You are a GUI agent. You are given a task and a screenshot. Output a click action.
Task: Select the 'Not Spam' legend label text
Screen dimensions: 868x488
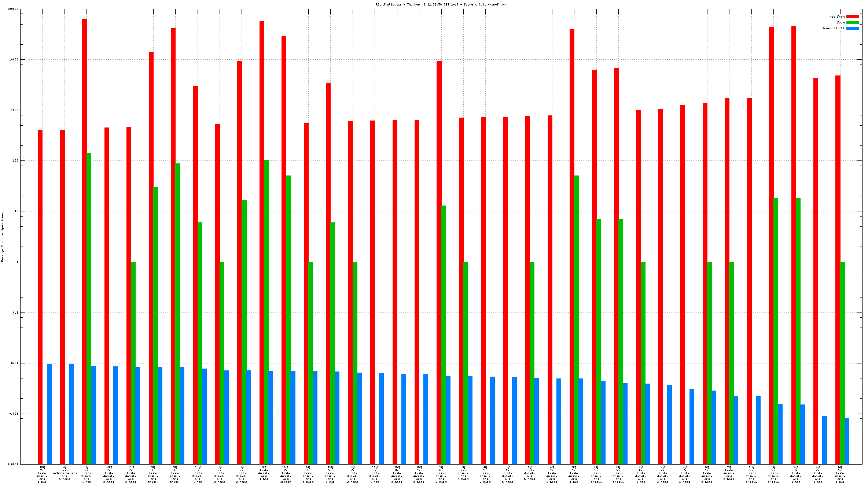click(837, 16)
